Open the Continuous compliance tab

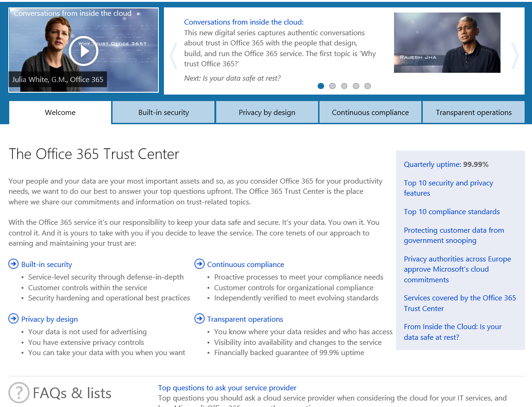(x=370, y=113)
